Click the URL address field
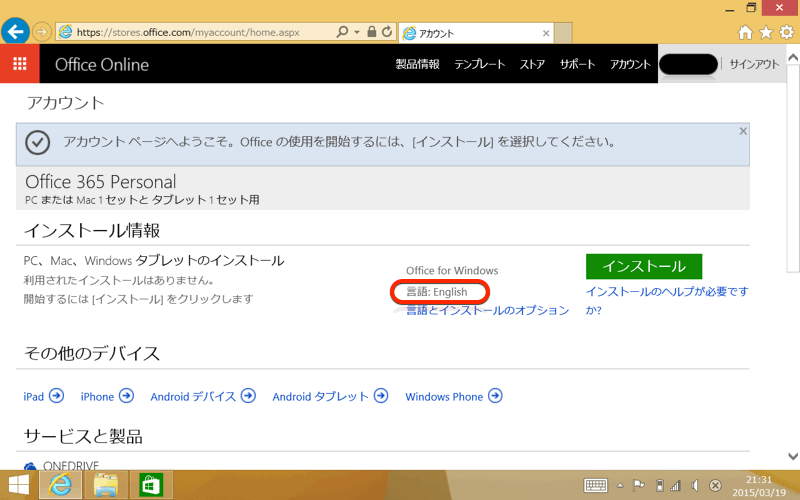The width and height of the screenshot is (800, 500). pos(200,32)
